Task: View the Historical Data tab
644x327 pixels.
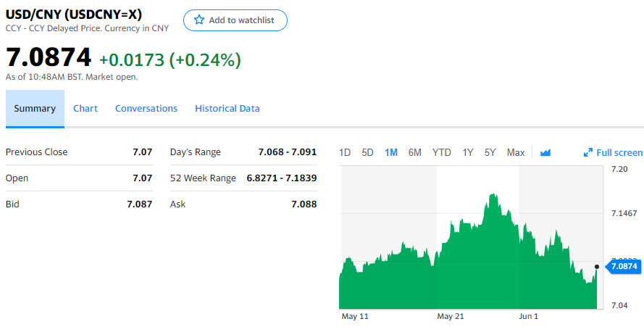Action: pyautogui.click(x=227, y=109)
